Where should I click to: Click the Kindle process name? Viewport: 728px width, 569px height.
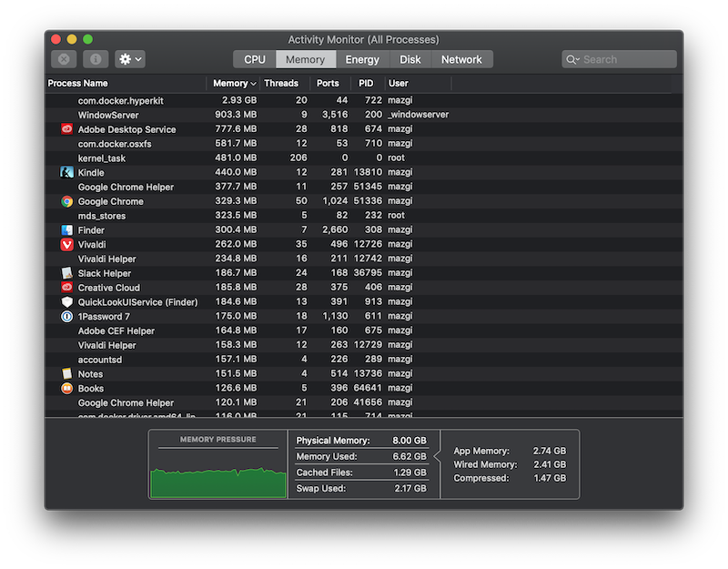click(x=91, y=173)
